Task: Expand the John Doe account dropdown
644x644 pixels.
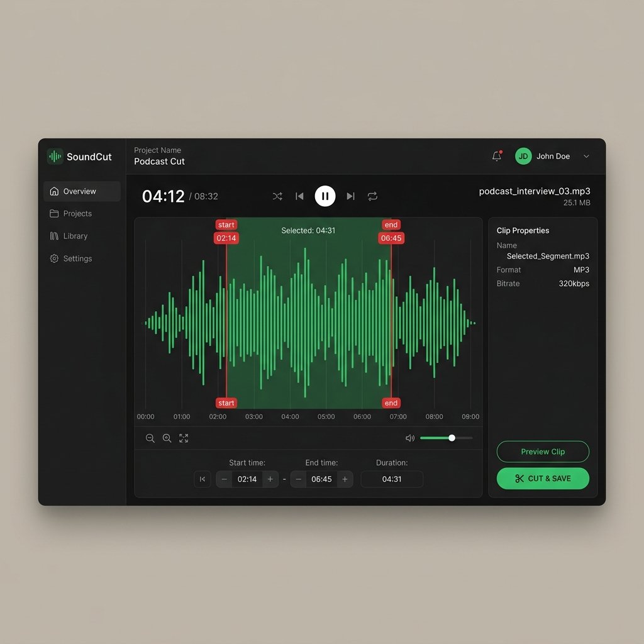Action: click(586, 156)
